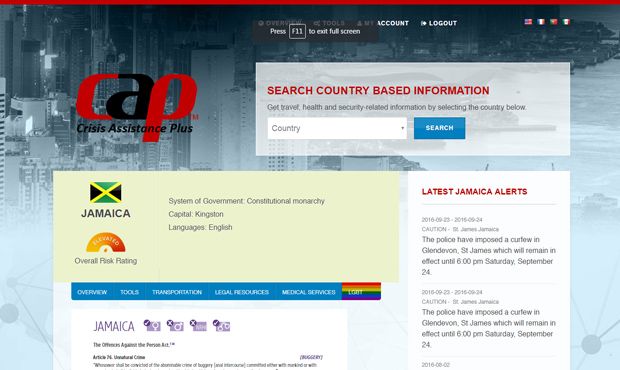Screen dimensions: 620x370
Task: Click 'Search Country Based Information' heading
Action: [378, 91]
